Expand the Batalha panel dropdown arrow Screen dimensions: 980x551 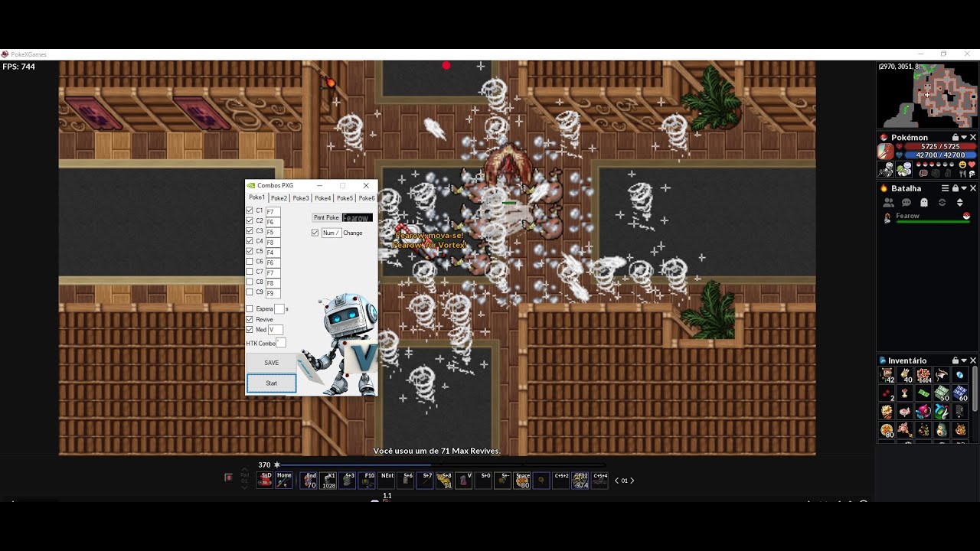(964, 188)
